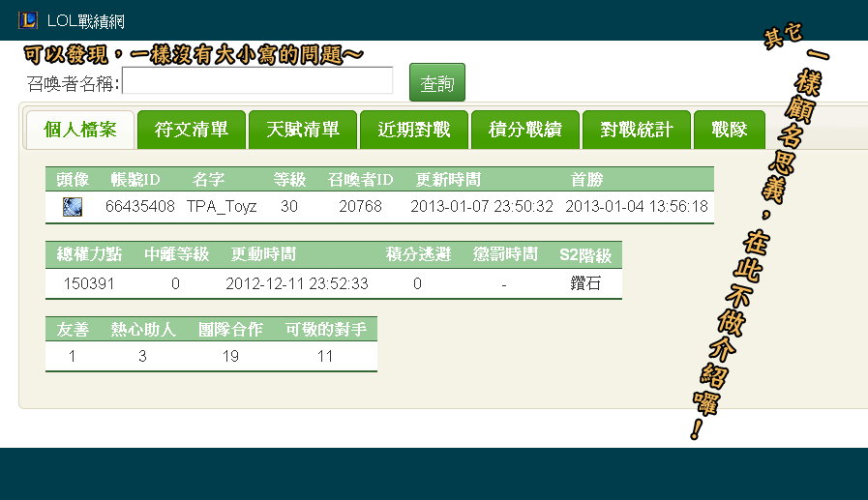
Task: Click 團隊合作 value 19
Action: (230, 356)
